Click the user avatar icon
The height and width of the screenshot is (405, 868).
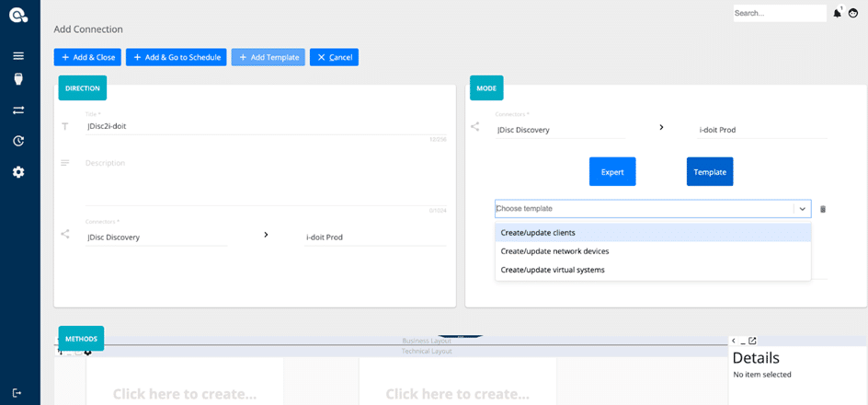(x=853, y=14)
